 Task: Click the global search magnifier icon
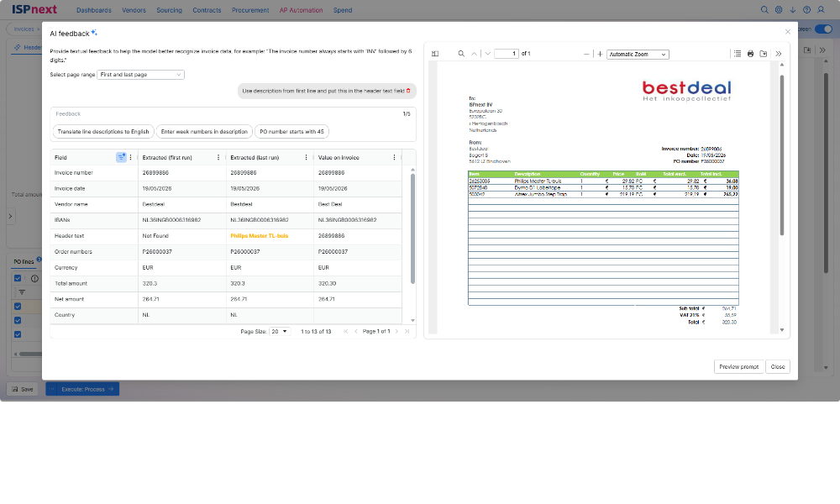764,9
